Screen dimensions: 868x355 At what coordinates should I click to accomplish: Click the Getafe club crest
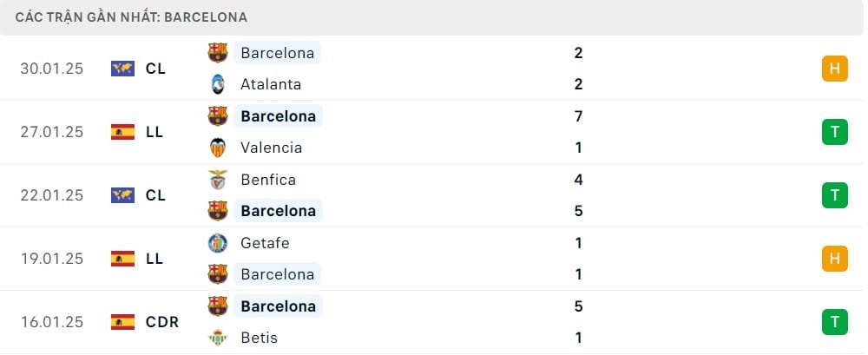(x=217, y=243)
